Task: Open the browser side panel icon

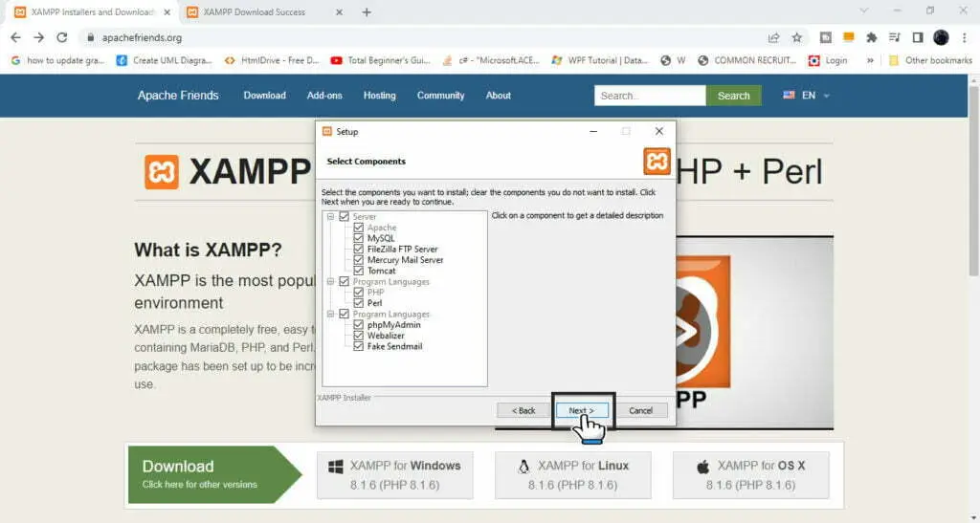Action: point(918,37)
